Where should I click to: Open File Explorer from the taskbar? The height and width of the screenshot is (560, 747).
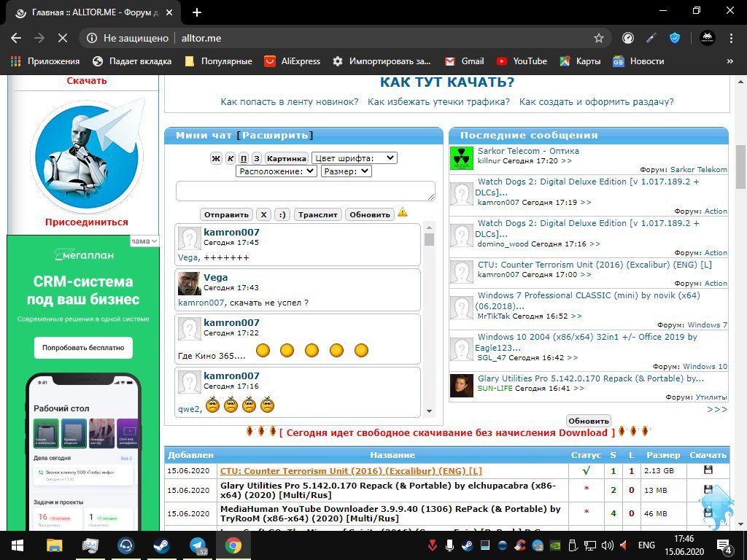(54, 545)
